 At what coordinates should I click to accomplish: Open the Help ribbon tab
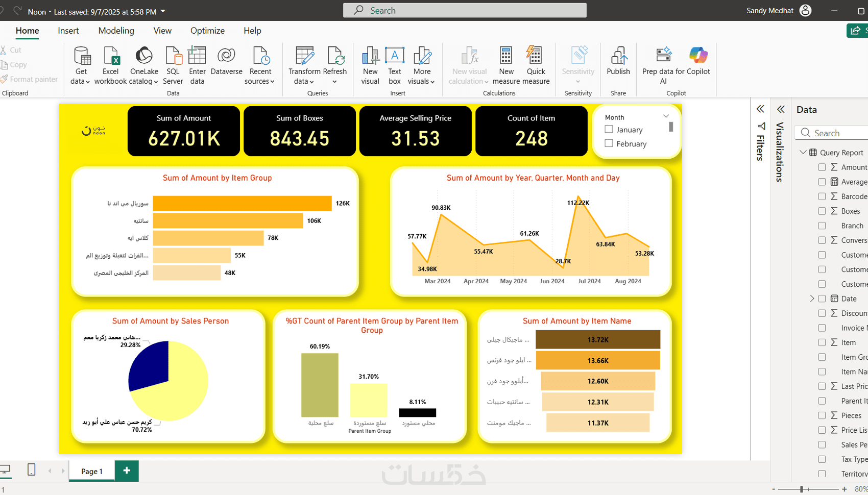252,31
